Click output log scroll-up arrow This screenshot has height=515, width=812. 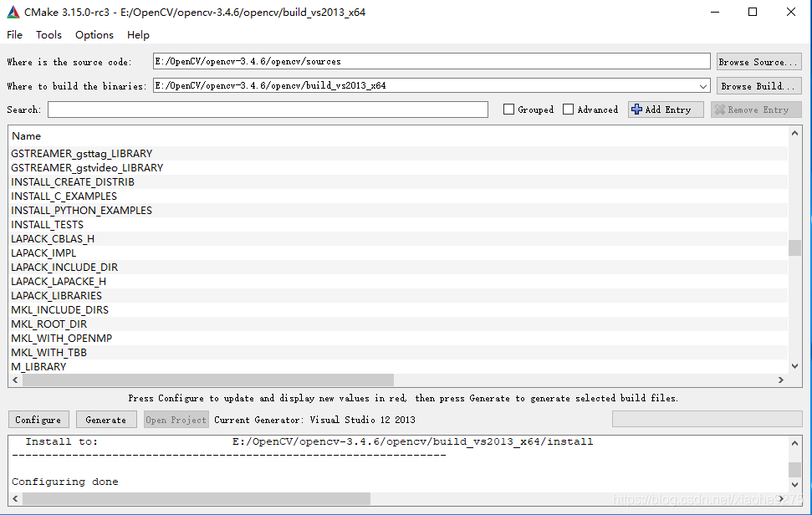(795, 442)
